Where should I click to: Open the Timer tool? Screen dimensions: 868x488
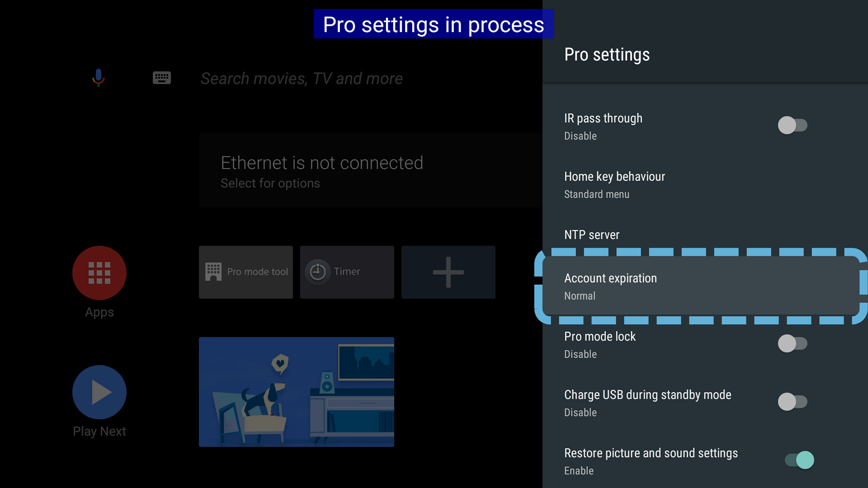click(347, 272)
